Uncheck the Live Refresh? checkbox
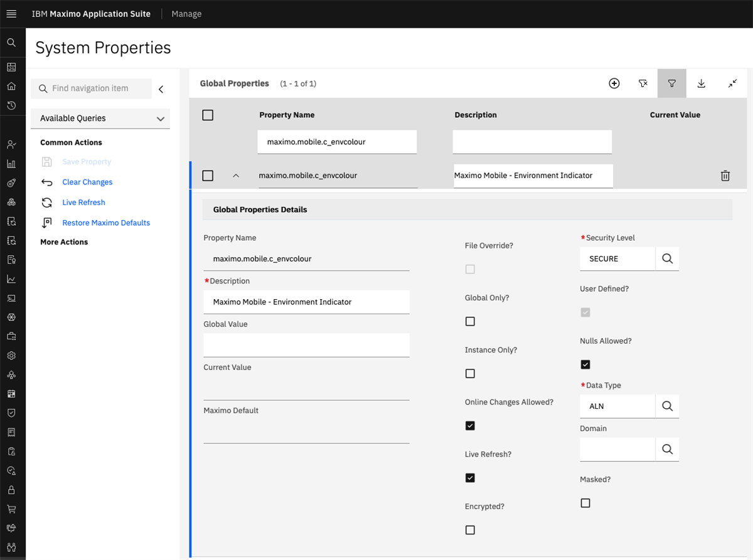The height and width of the screenshot is (560, 753). click(x=470, y=478)
